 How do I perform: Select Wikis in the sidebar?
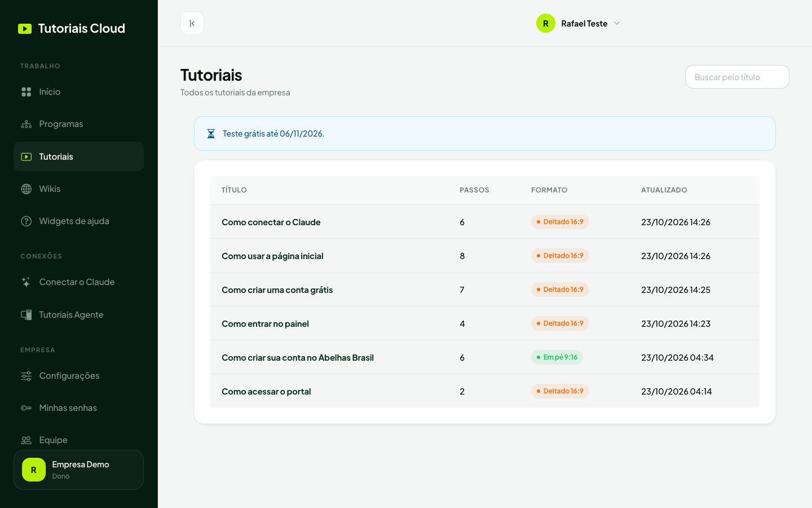click(78, 189)
